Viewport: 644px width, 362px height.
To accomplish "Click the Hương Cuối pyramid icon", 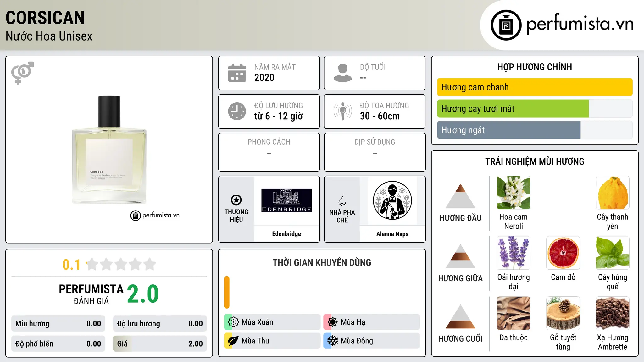I will [x=460, y=316].
